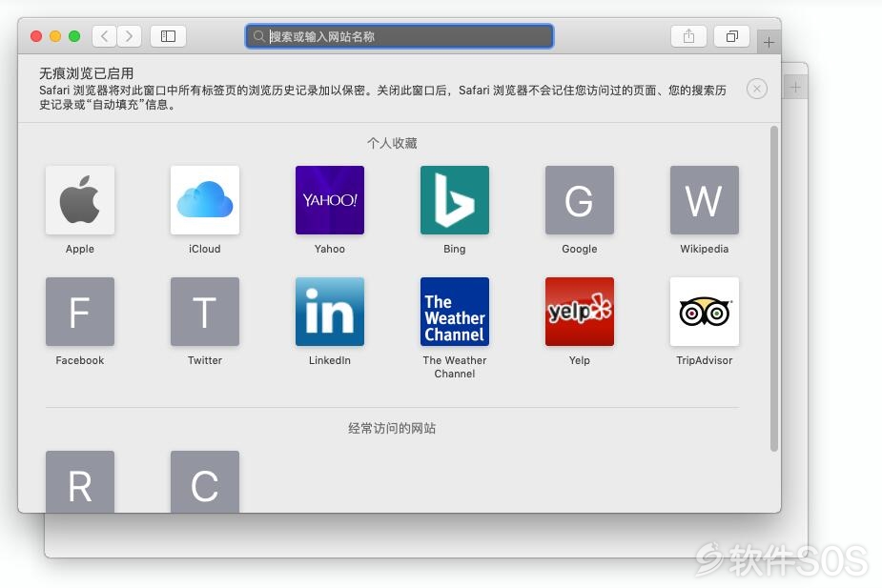This screenshot has height=588, width=882.
Task: Focus the search or website address field
Action: point(400,36)
